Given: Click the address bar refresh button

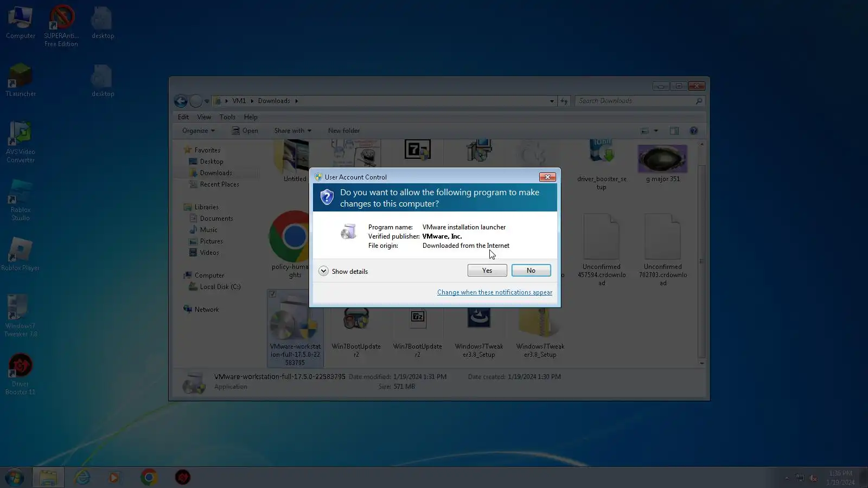Looking at the screenshot, I should tap(564, 101).
